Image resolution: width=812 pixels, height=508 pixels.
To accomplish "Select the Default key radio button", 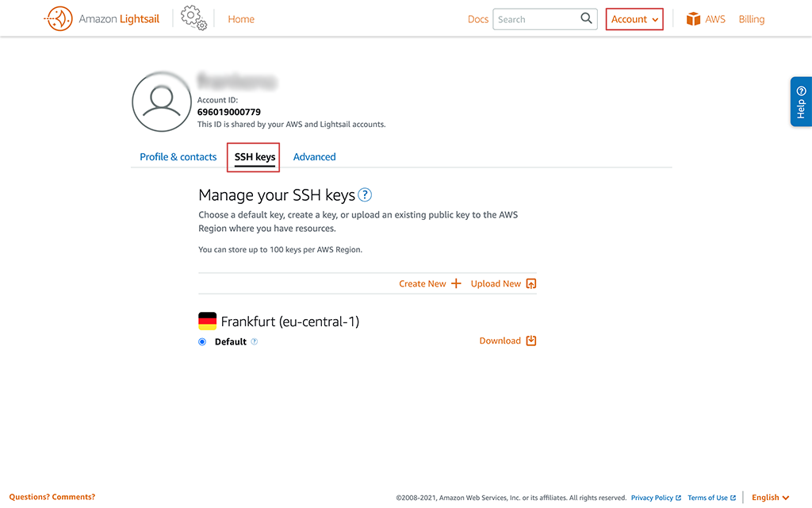I will tap(202, 341).
